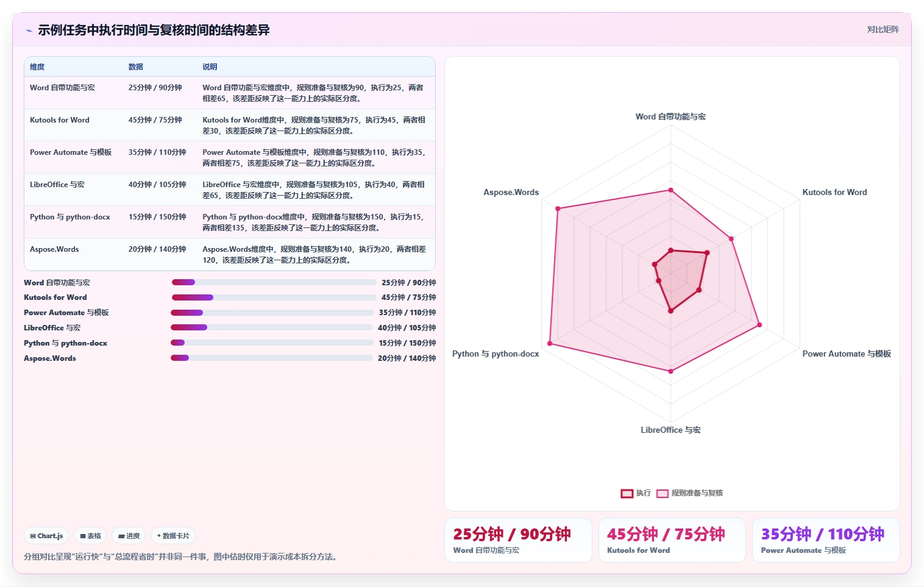Click the outer series point on the Kutools axis
Viewport: 924px width, 587px height.
(x=731, y=239)
